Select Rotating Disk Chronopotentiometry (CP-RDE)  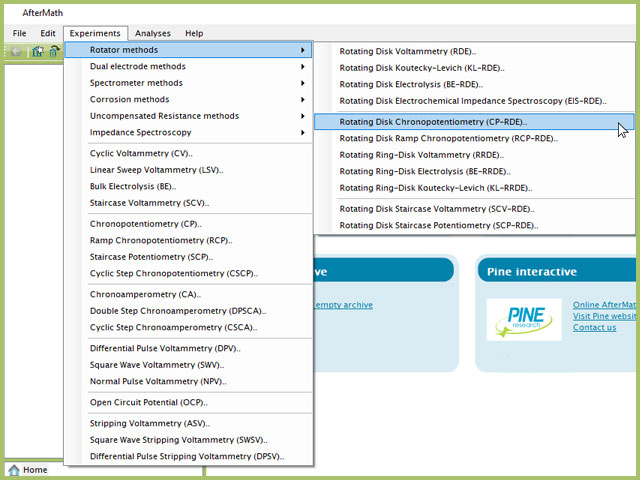click(x=475, y=122)
